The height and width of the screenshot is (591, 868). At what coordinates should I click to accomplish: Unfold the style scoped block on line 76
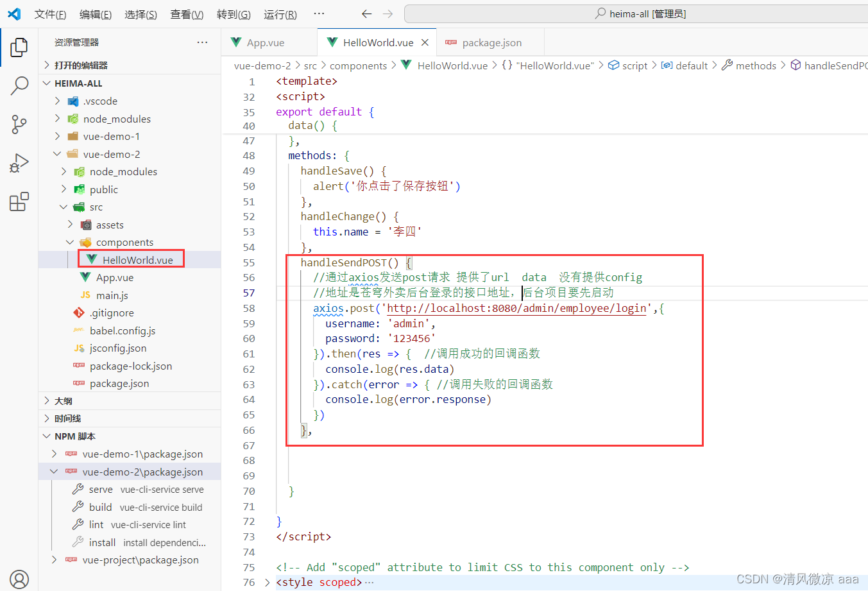[268, 582]
